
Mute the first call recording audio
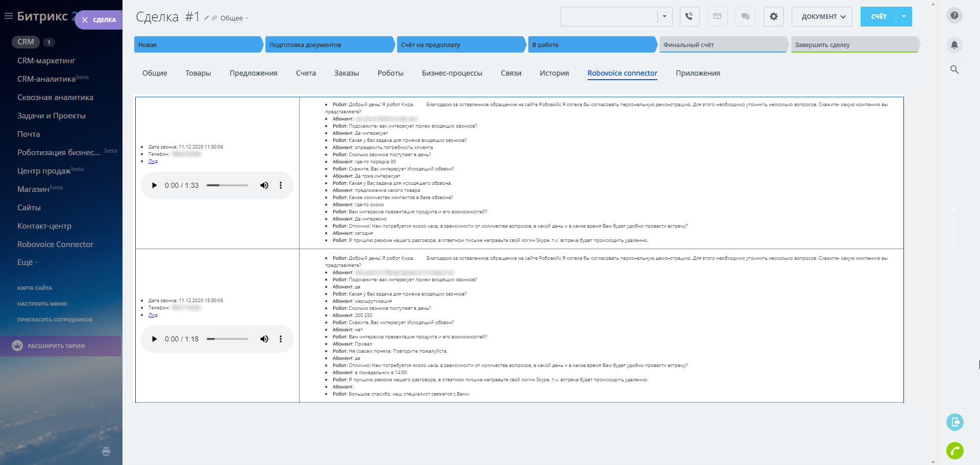pos(264,185)
